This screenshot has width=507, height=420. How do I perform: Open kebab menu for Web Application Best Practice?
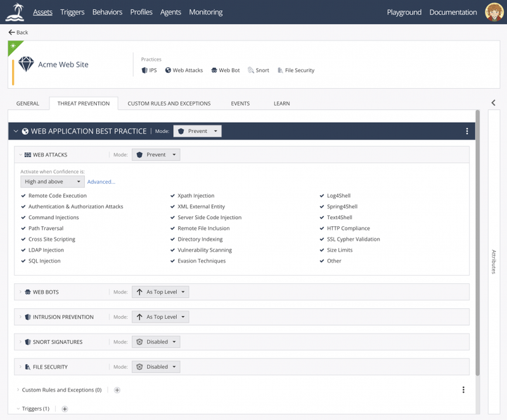coord(467,131)
